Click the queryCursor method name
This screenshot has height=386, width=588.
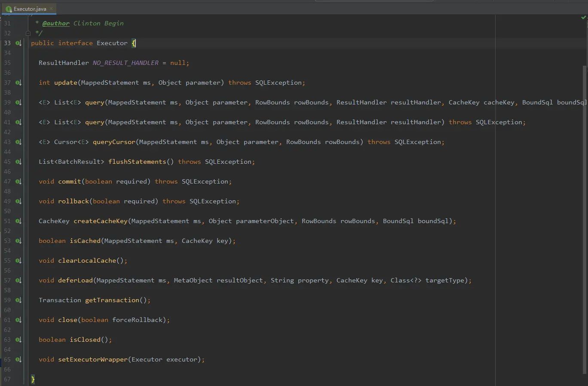point(114,142)
